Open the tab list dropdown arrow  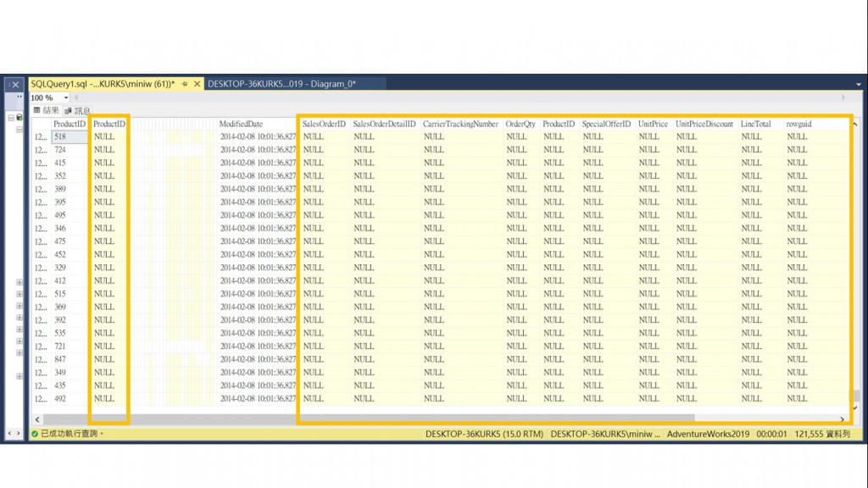click(859, 85)
